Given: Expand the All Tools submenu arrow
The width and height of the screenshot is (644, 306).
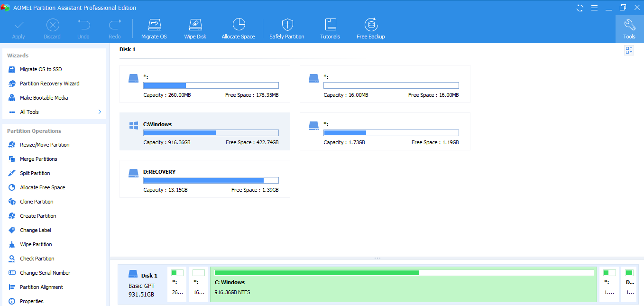Looking at the screenshot, I should pyautogui.click(x=100, y=112).
